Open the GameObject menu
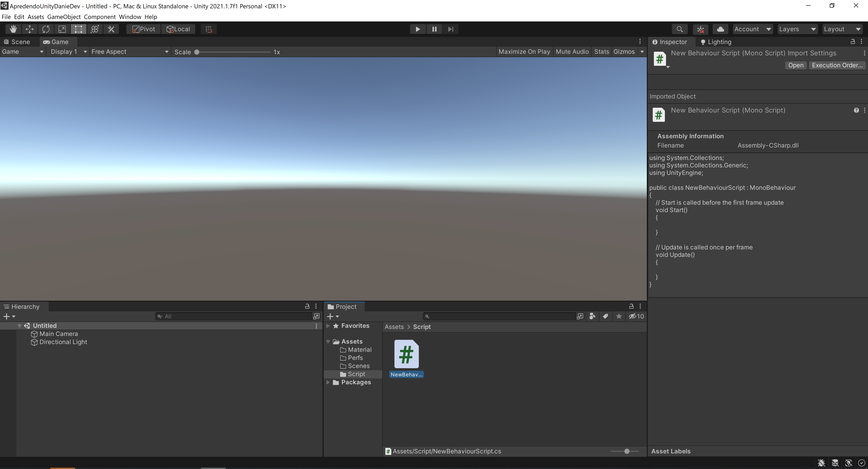 [x=64, y=17]
